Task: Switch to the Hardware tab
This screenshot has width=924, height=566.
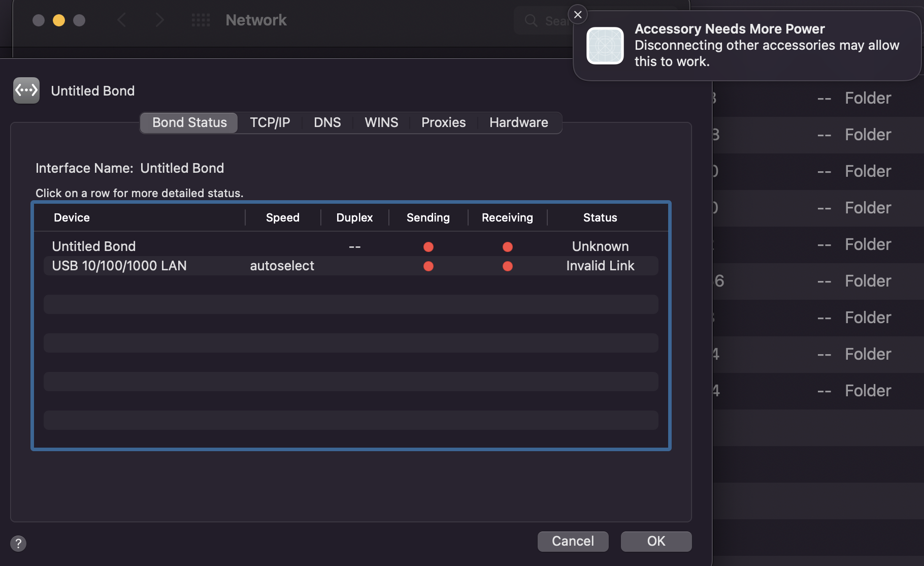Action: [518, 122]
